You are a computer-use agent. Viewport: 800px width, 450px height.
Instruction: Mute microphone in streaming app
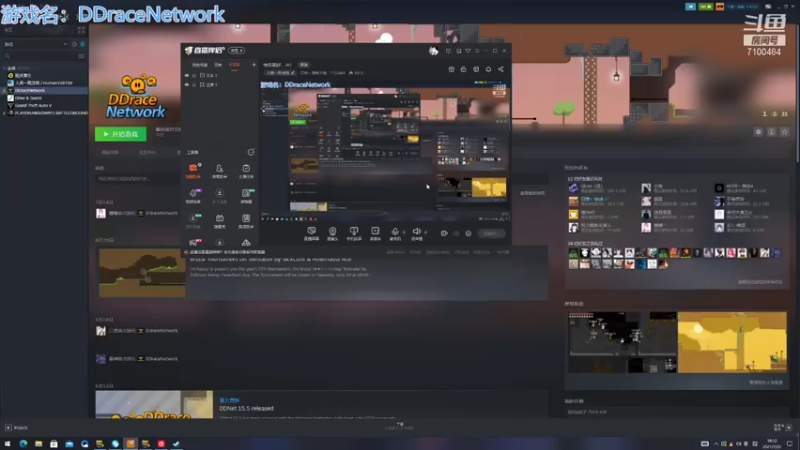(395, 233)
